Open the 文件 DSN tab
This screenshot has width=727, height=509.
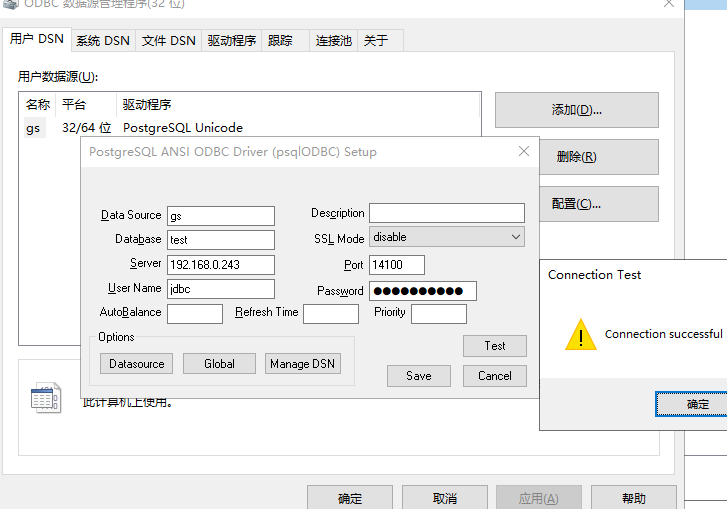(168, 41)
